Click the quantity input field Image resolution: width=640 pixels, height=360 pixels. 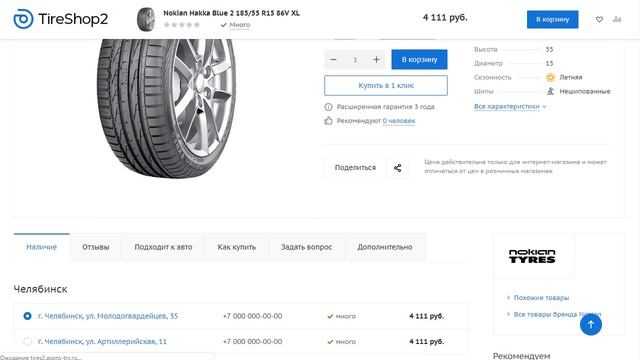tap(355, 60)
